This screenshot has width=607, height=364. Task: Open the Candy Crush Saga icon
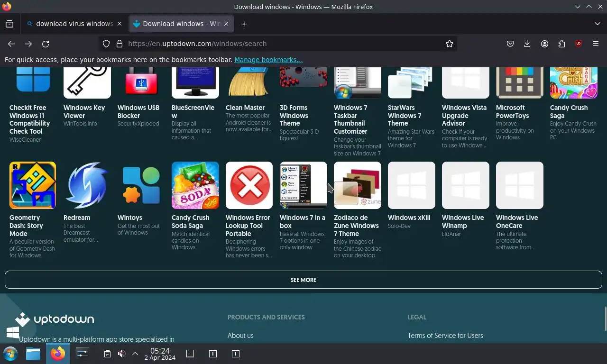(573, 83)
